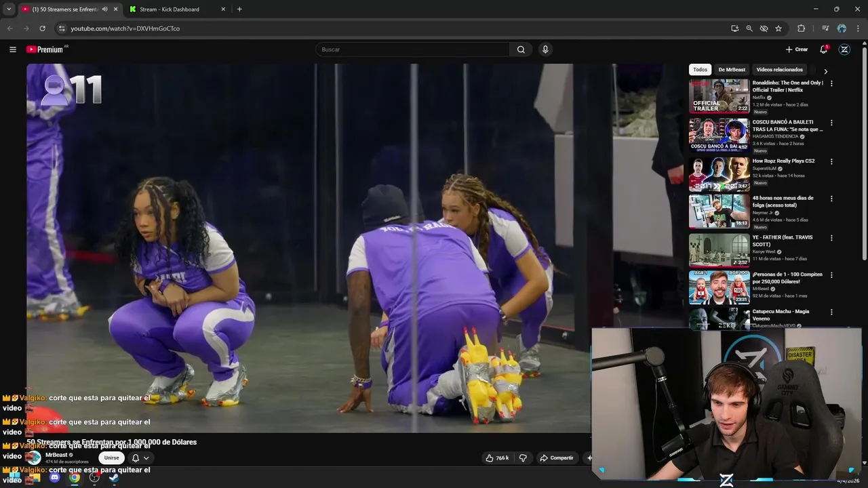Select the De MrBeast filter chip
The height and width of the screenshot is (488, 868).
coord(732,70)
